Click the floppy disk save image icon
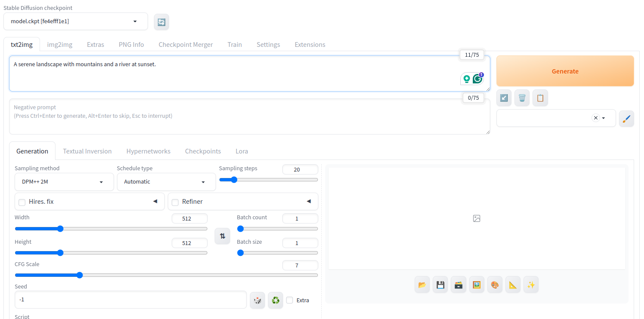This screenshot has height=319, width=644. pos(440,285)
